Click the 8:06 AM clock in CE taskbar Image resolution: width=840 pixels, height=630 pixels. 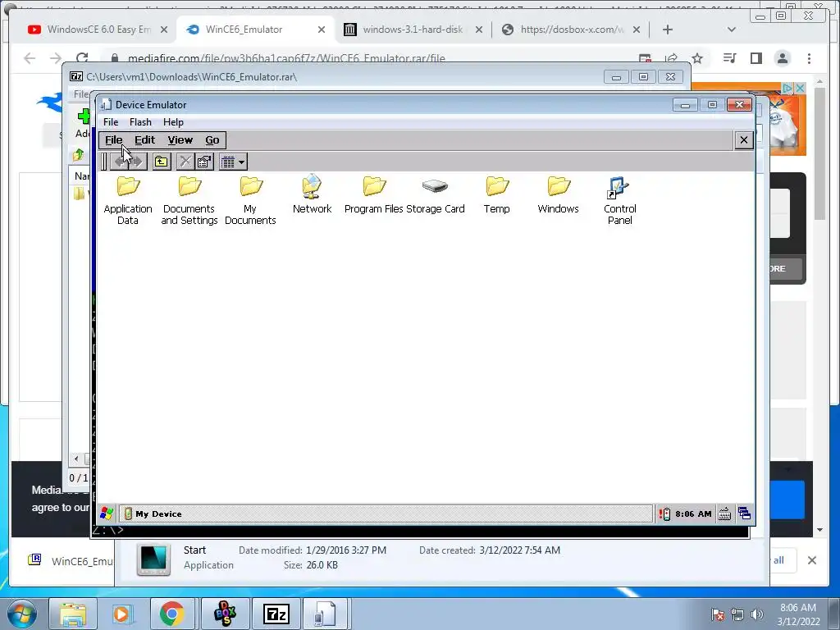[693, 514]
